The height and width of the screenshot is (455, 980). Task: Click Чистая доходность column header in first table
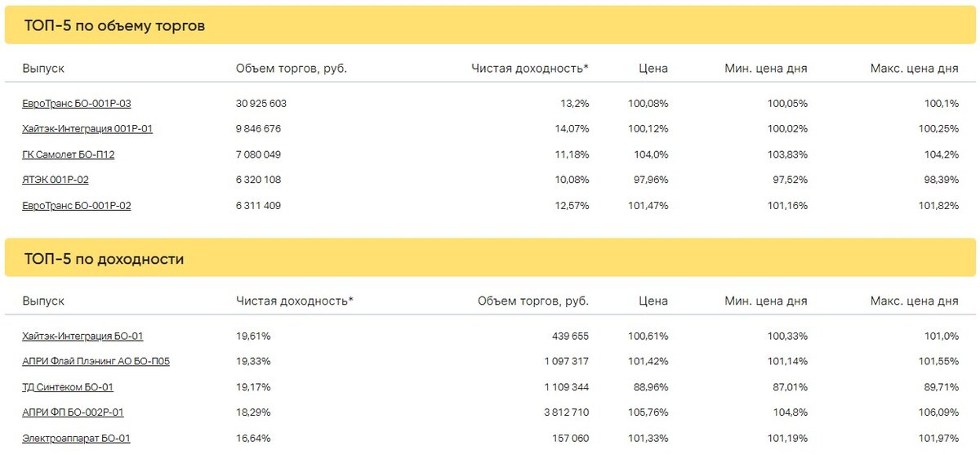point(530,69)
